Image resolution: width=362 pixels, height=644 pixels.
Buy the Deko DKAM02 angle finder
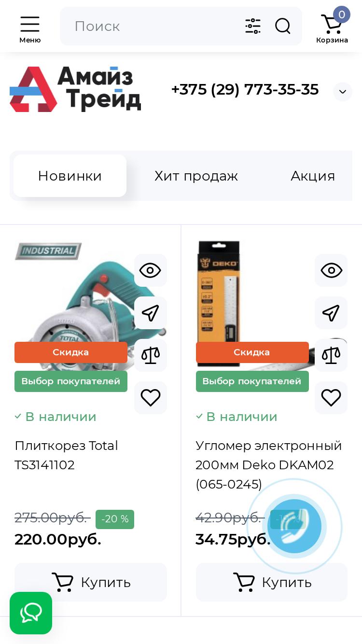pos(272,582)
